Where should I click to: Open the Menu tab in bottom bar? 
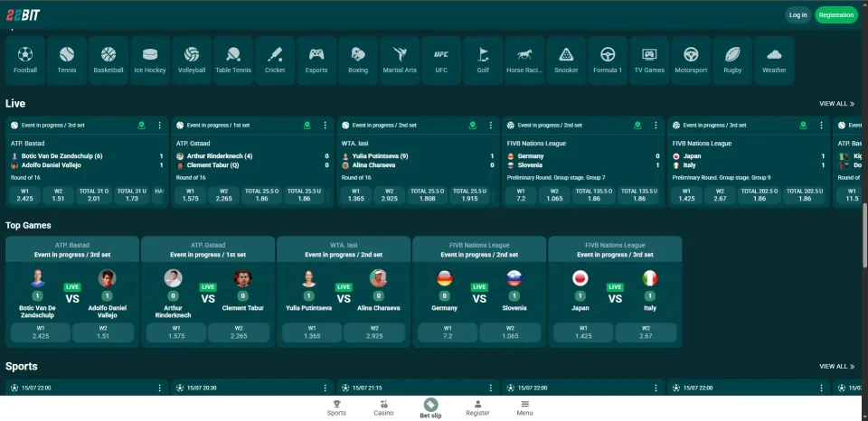524,408
